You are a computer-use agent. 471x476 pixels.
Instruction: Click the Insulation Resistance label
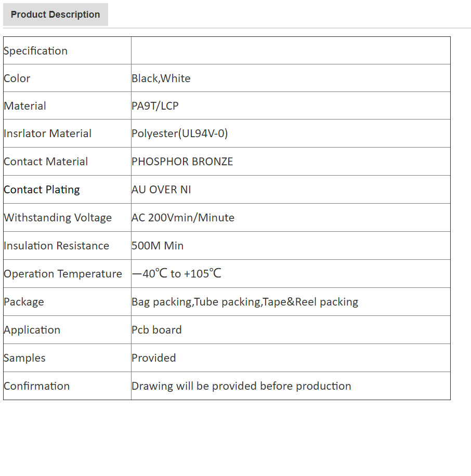coord(56,246)
